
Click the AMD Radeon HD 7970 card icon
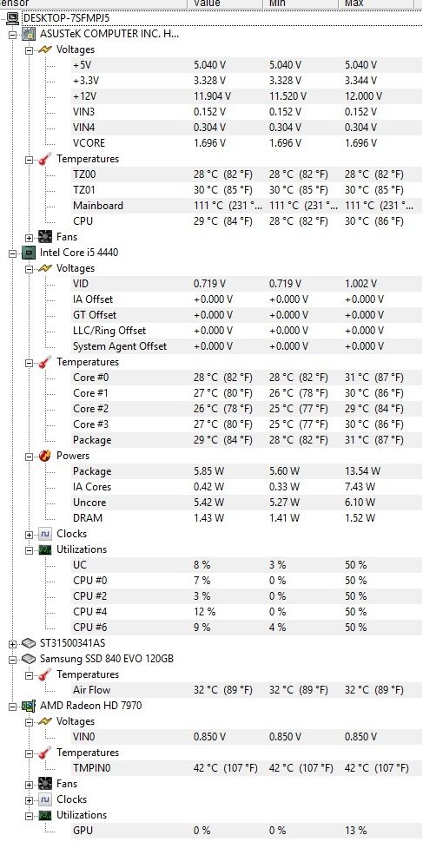(29, 706)
